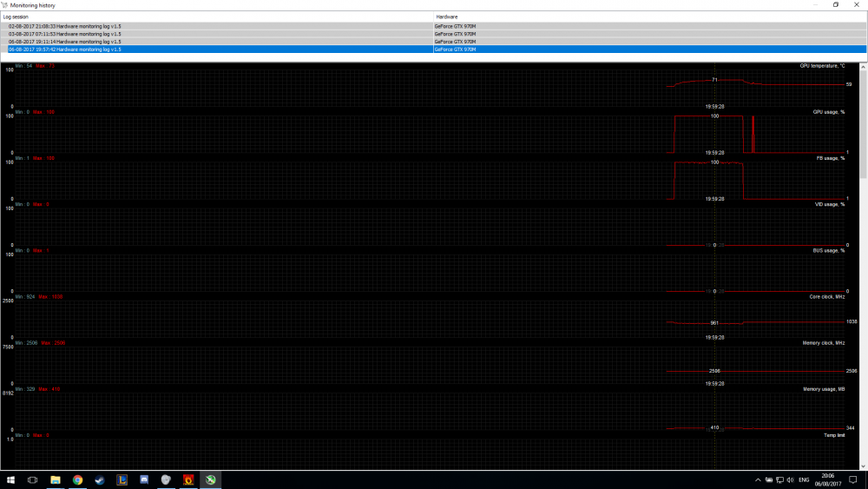Click the 961 value marker on core clock graph

tap(714, 323)
